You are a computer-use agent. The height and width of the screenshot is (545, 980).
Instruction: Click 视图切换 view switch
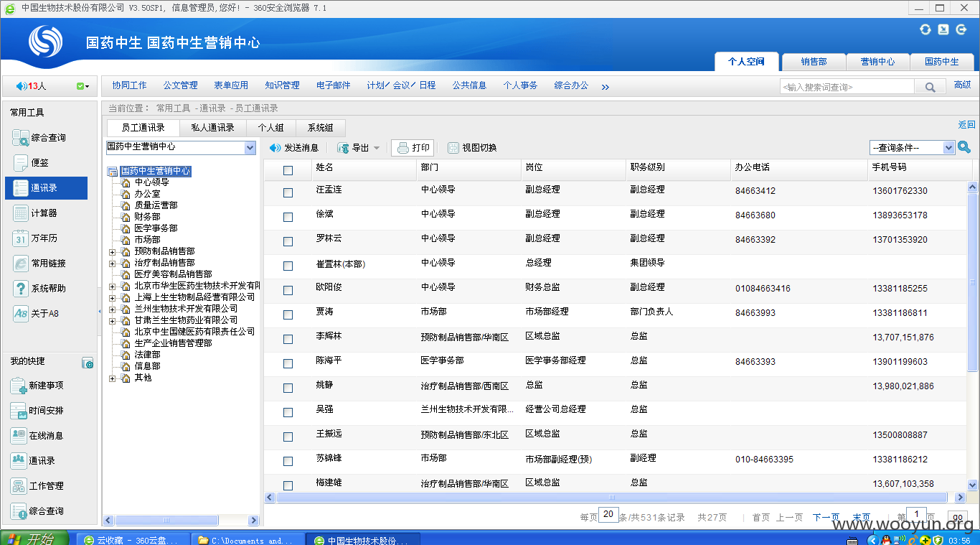(x=472, y=148)
